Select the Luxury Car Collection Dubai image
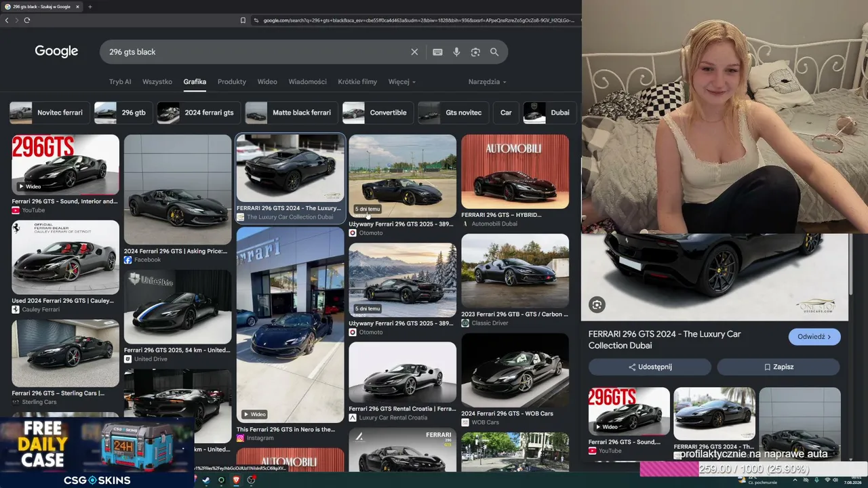Viewport: 868px width, 488px height. pos(290,168)
